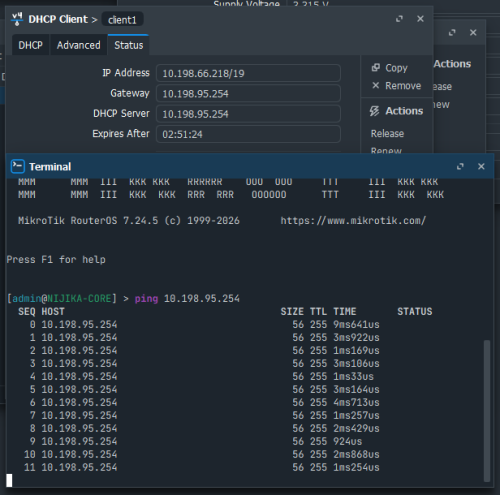
Task: Click ping time 1ms254us
Action: click(356, 468)
